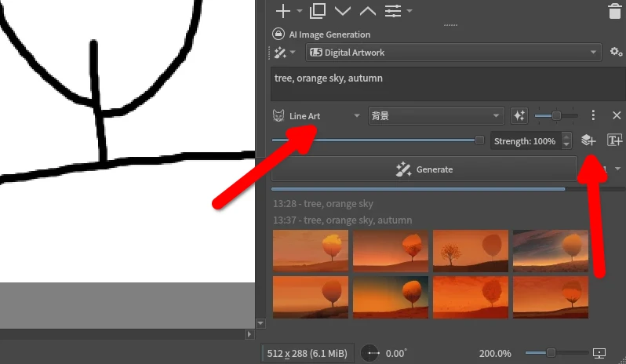The width and height of the screenshot is (626, 364).
Task: Open the workspace mode wand dropdown
Action: point(282,53)
